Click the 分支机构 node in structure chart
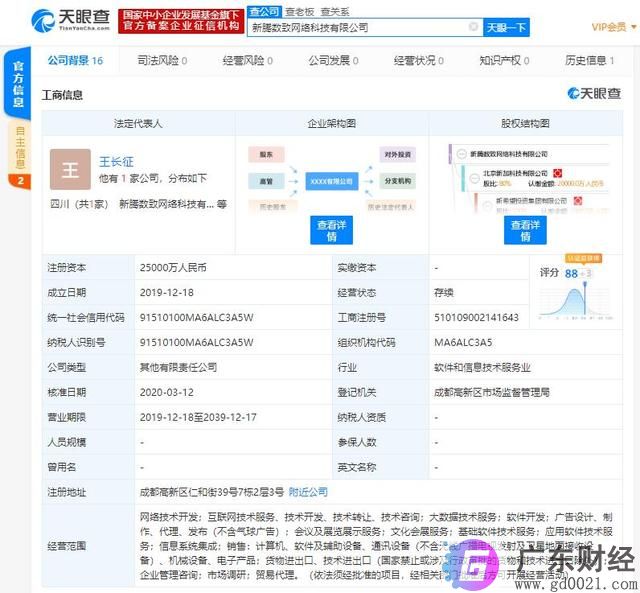The image size is (640, 593). pyautogui.click(x=398, y=181)
